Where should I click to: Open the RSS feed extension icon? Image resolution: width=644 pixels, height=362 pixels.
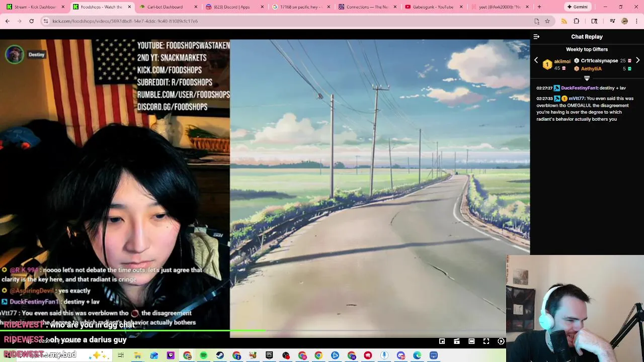[x=564, y=21]
